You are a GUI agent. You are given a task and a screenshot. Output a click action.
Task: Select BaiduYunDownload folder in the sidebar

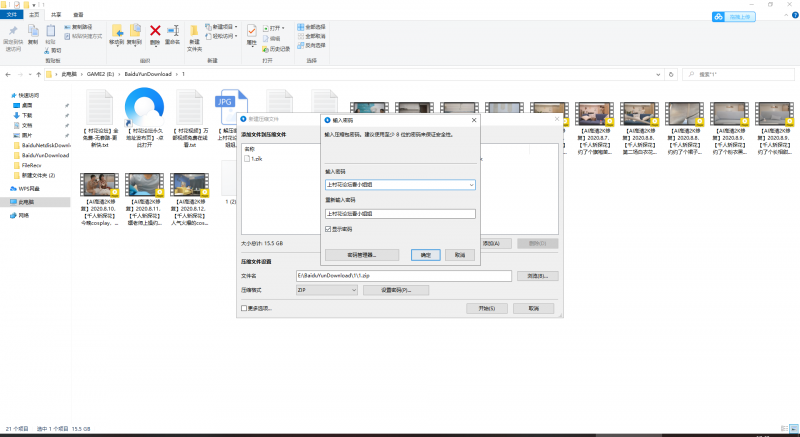(x=45, y=155)
